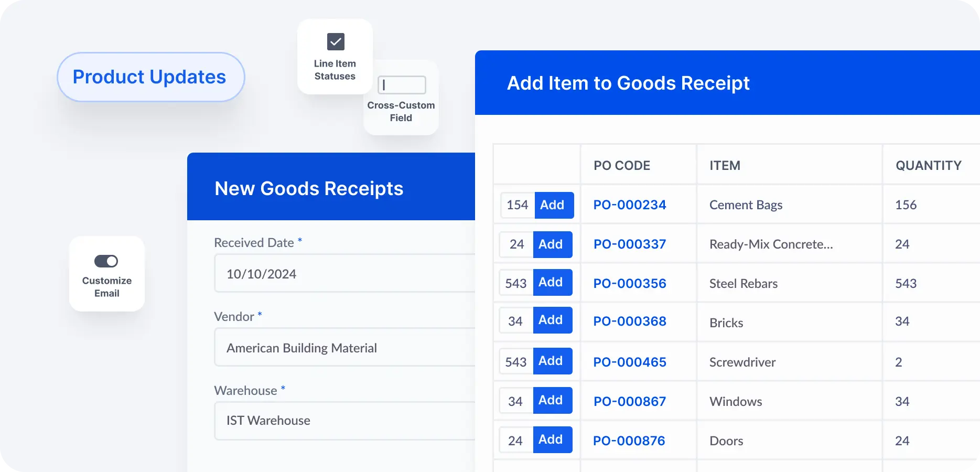Edit the 543 quantity box for Screwdriver
Screen dimensions: 980x472
click(x=516, y=362)
